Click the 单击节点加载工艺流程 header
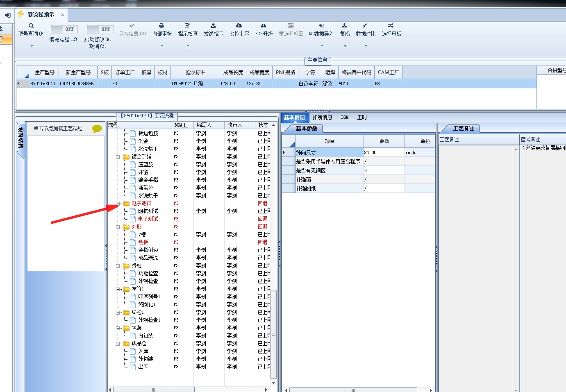The height and width of the screenshot is (392, 566). coord(58,129)
